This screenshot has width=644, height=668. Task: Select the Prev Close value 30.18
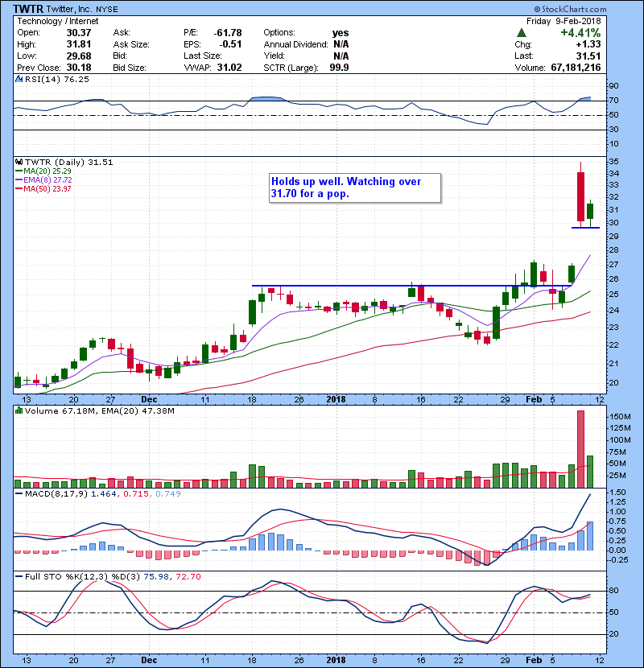point(79,68)
